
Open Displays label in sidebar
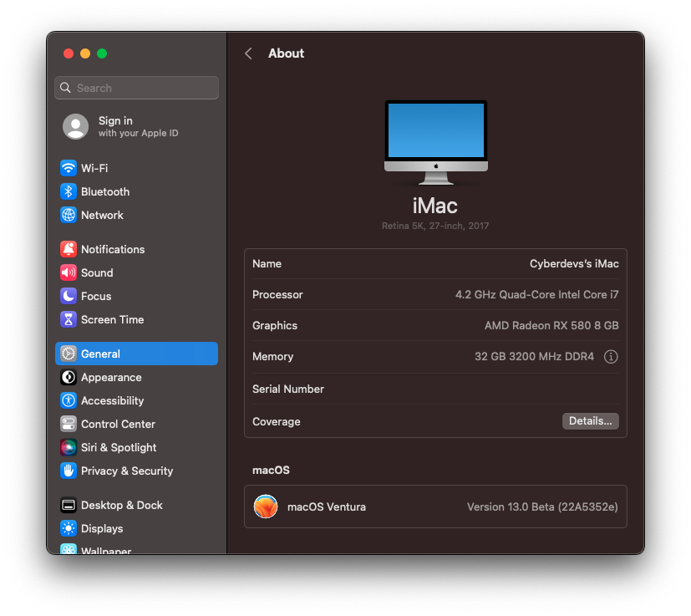tap(102, 528)
